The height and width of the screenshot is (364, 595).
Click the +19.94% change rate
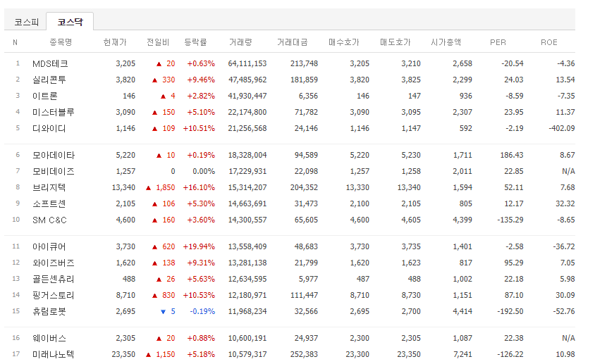click(x=199, y=247)
